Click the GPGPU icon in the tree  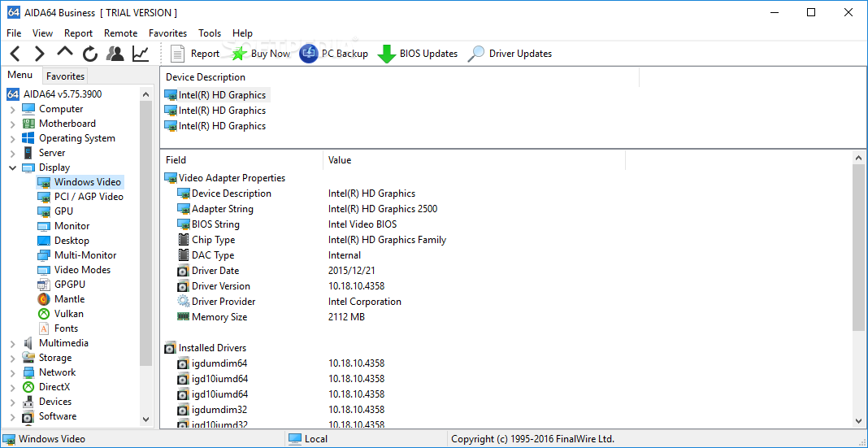[44, 285]
